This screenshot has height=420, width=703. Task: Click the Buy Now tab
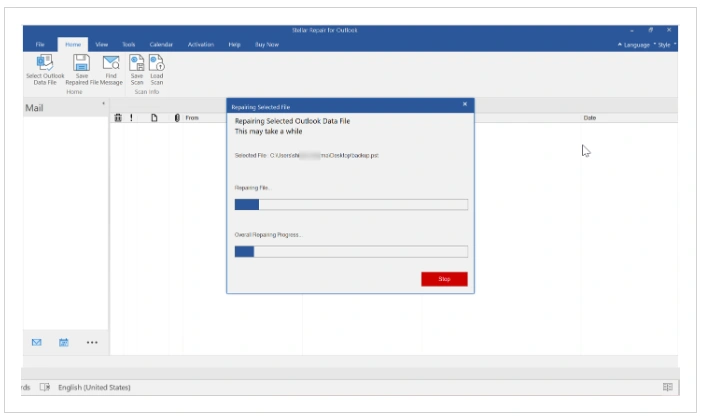tap(267, 44)
